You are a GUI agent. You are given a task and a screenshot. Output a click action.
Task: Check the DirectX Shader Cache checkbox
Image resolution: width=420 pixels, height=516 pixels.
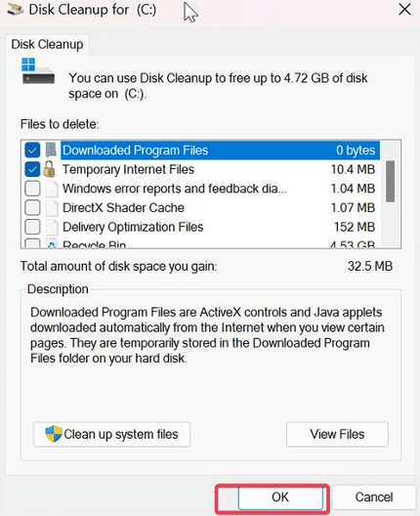(x=32, y=208)
